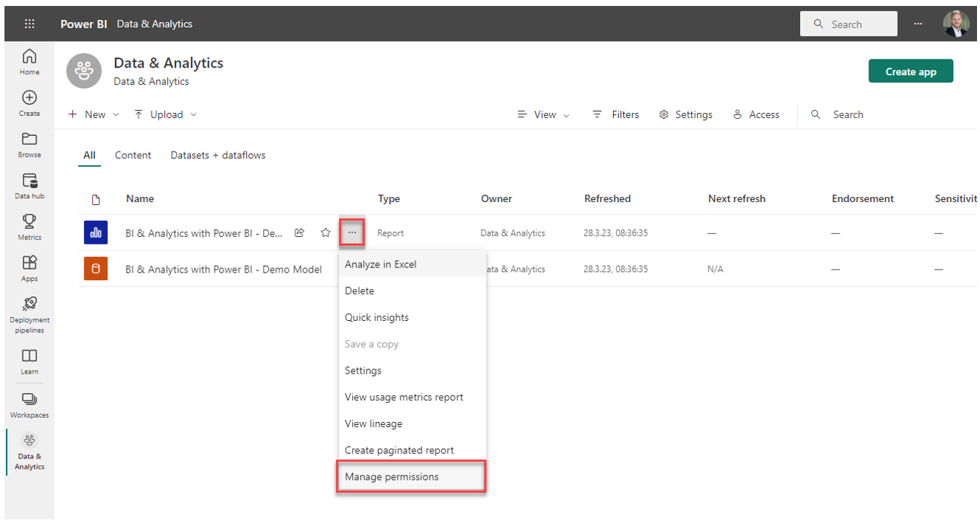Open Apps in the sidebar

(x=30, y=269)
